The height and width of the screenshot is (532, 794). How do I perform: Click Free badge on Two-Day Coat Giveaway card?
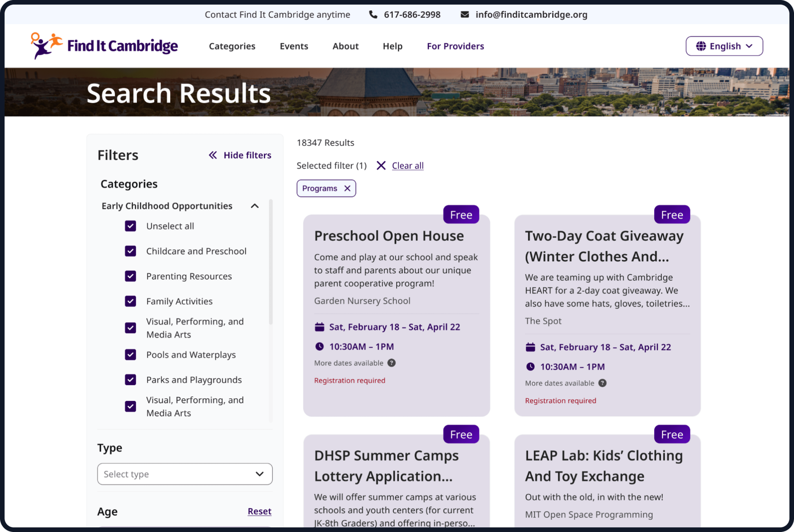pos(672,215)
